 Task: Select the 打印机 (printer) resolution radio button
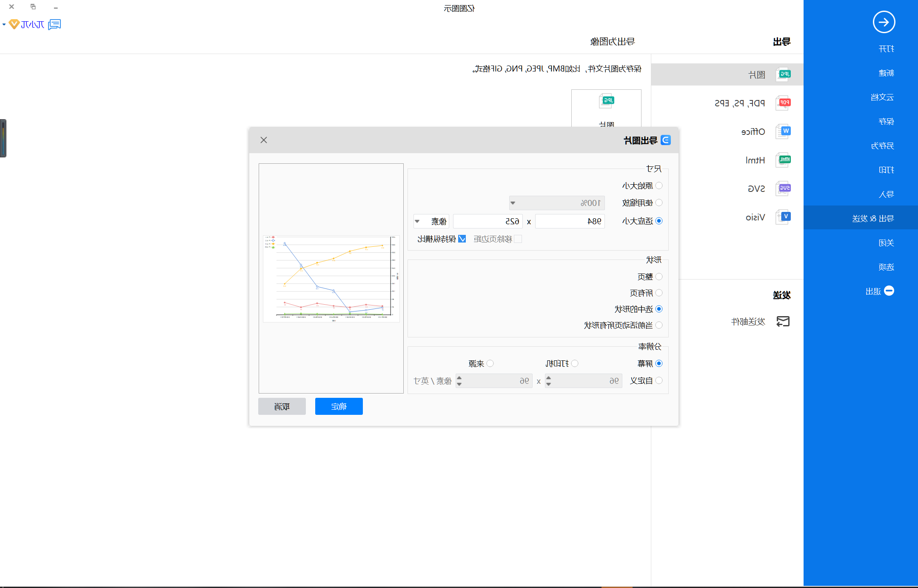point(575,363)
